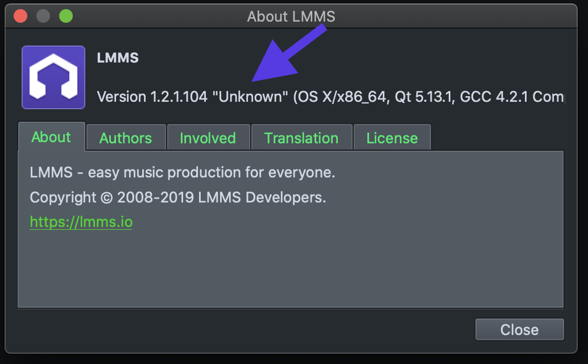Switch to the Involved tab
The width and height of the screenshot is (588, 364).
tap(208, 138)
